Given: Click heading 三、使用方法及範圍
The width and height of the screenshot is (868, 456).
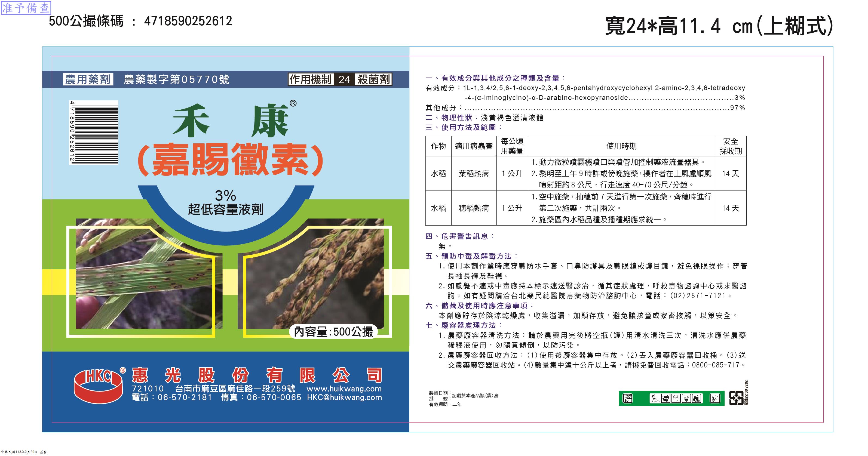Looking at the screenshot, I should [464, 127].
